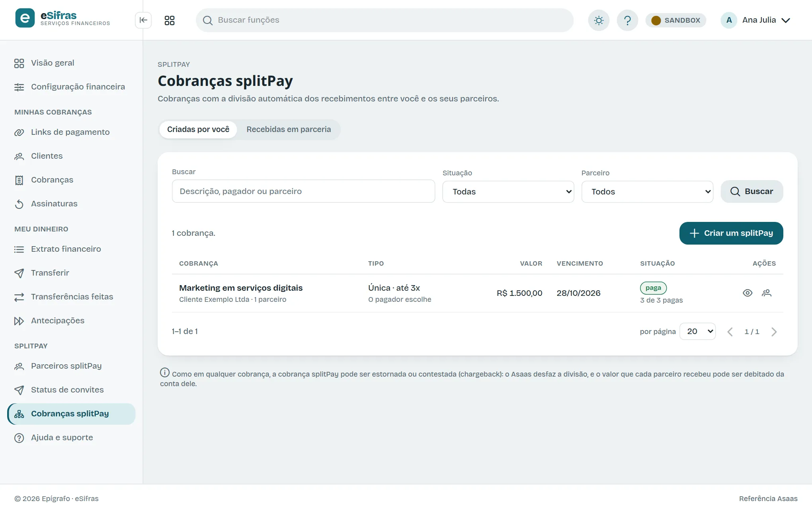This screenshot has width=812, height=513.
Task: Click the R$ 1.500,00 value
Action: pos(519,293)
